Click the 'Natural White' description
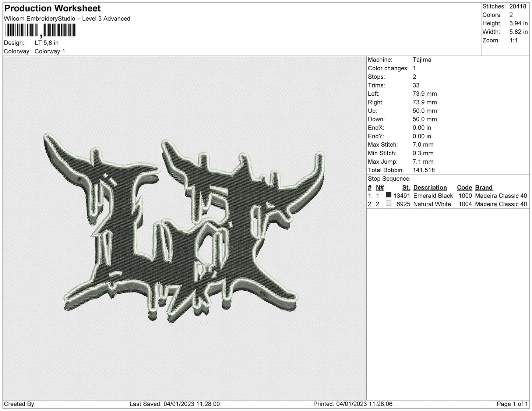The image size is (532, 411). (x=432, y=204)
